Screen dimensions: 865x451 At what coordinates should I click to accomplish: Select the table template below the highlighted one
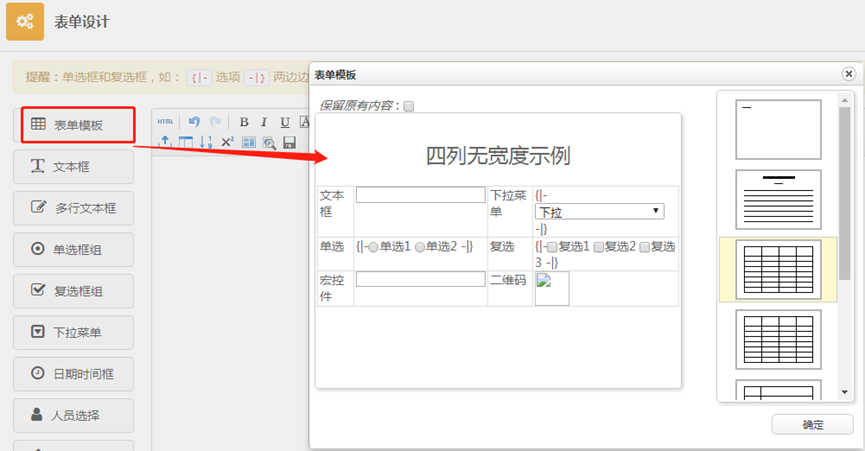[778, 340]
